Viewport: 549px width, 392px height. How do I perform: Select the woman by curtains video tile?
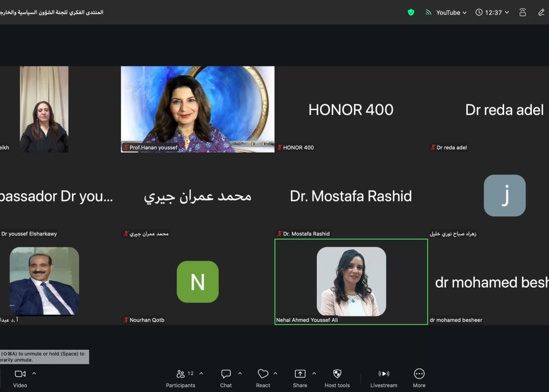pos(44,109)
